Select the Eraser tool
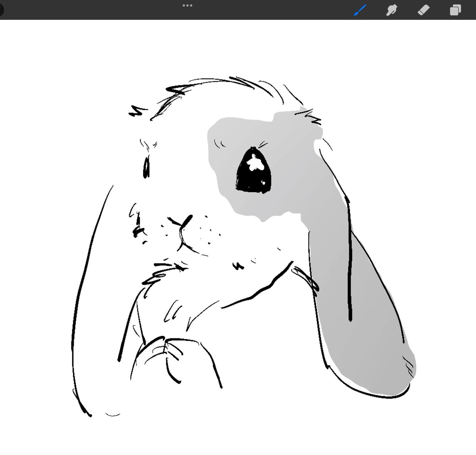This screenshot has width=476, height=455. coord(423,10)
